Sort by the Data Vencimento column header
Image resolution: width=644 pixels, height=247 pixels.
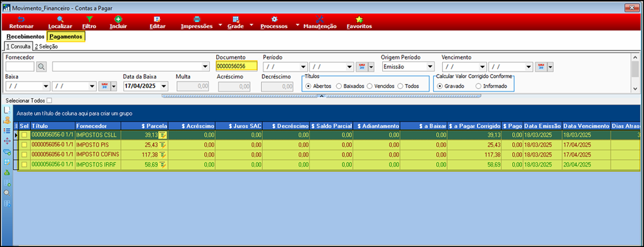point(587,126)
